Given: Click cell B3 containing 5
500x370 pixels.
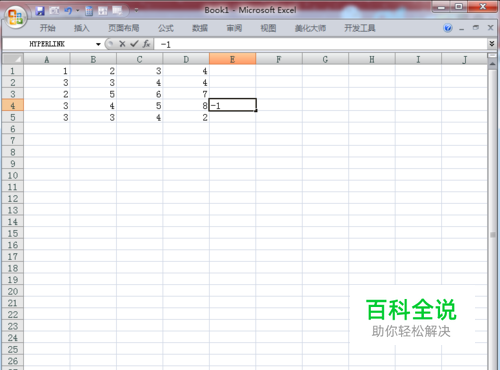Looking at the screenshot, I should 93,94.
